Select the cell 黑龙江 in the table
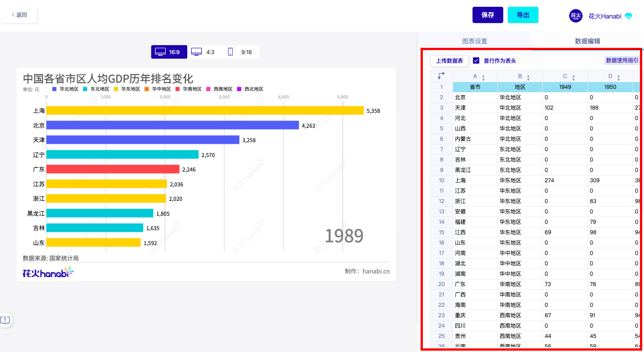This screenshot has height=352, width=644. point(475,170)
